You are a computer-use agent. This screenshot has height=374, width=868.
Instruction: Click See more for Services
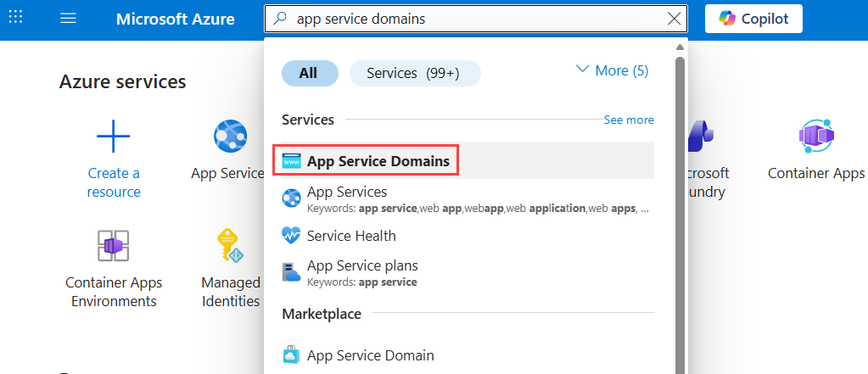(629, 120)
